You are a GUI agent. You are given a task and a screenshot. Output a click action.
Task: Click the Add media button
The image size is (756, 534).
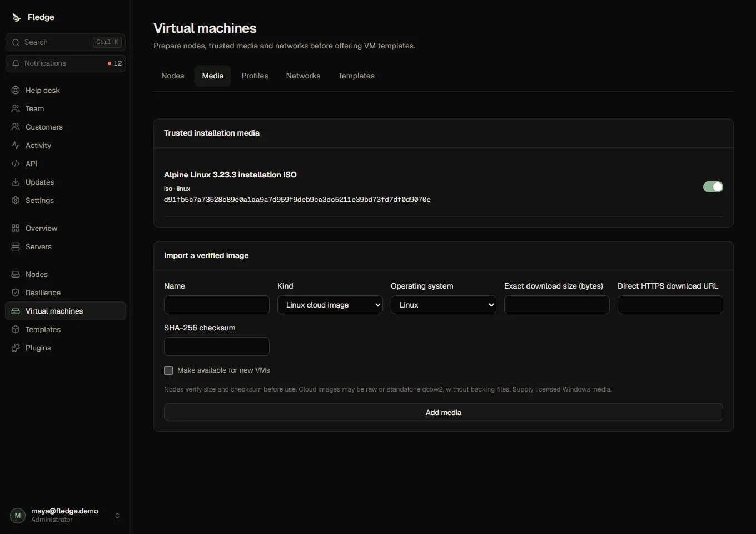coord(444,412)
